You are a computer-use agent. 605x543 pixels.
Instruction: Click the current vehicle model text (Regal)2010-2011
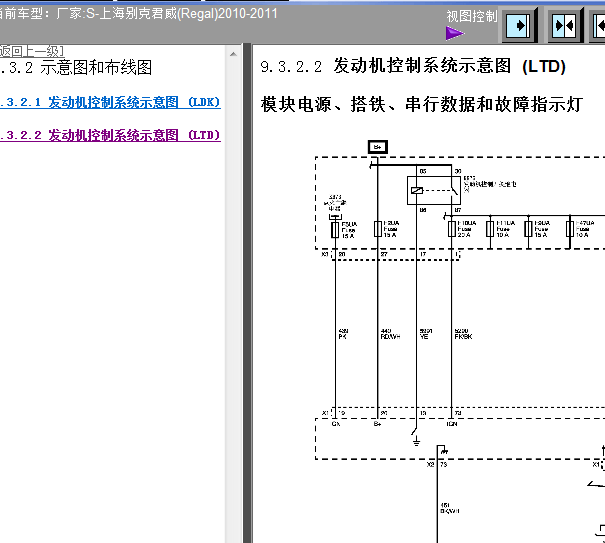pyautogui.click(x=227, y=14)
